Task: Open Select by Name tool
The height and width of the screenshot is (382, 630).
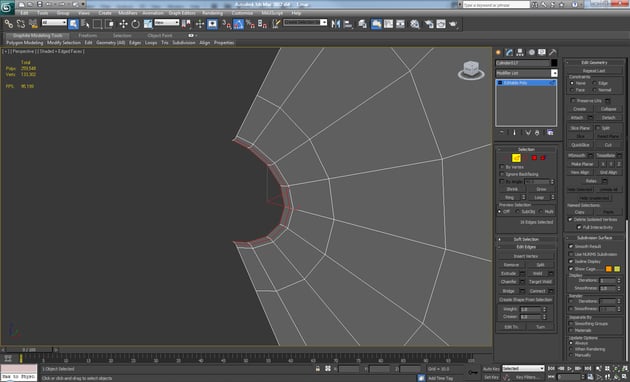Action: point(85,24)
